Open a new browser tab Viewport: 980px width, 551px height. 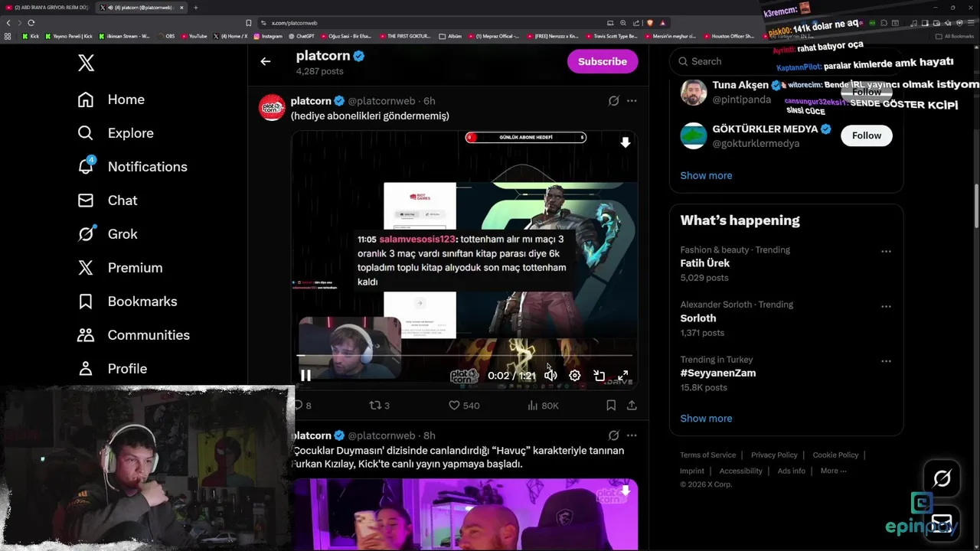[x=195, y=8]
